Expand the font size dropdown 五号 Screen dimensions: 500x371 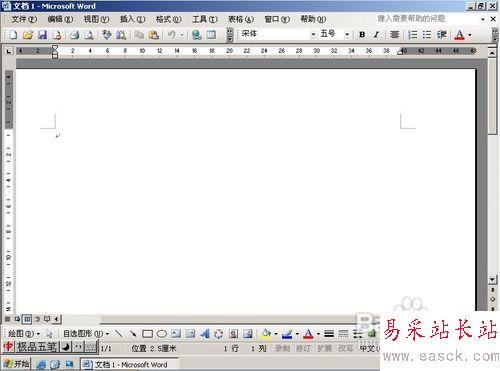(x=347, y=34)
